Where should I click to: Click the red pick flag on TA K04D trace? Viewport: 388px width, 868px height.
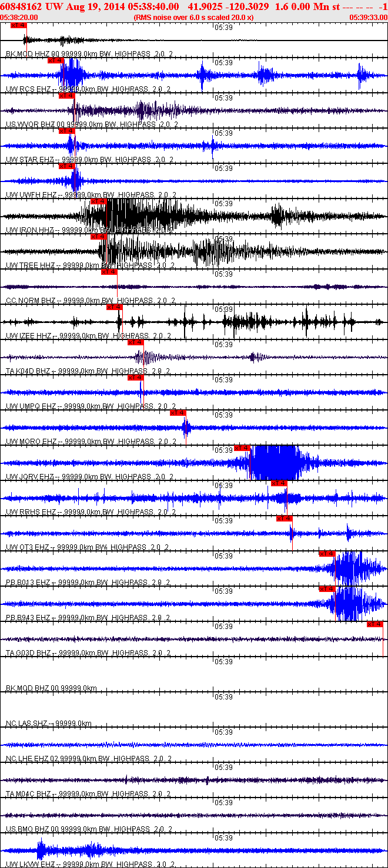[136, 342]
